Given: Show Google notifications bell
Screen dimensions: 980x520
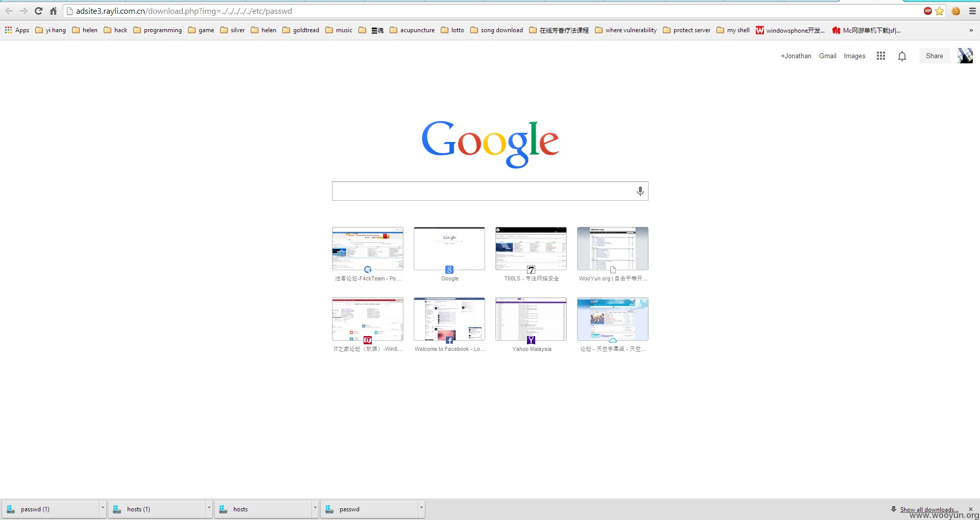Looking at the screenshot, I should point(902,56).
